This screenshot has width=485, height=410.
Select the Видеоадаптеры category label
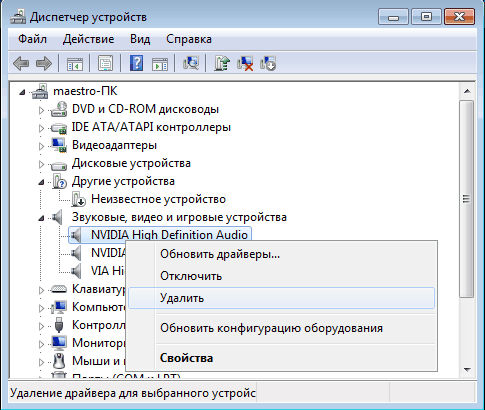click(x=114, y=145)
